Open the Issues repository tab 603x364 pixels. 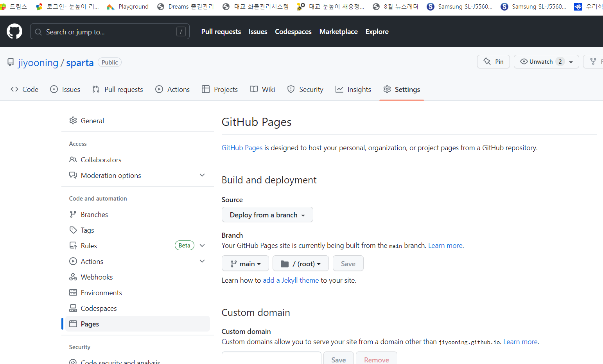tap(65, 90)
